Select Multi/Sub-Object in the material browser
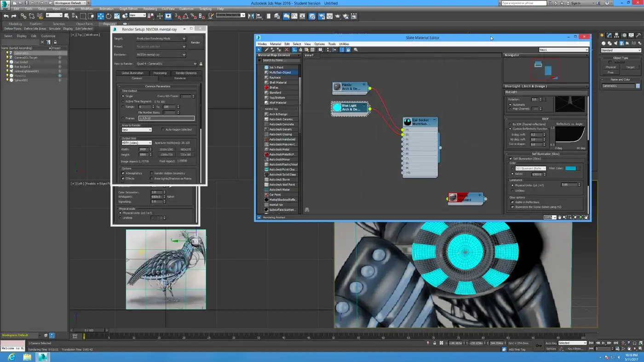 281,73
